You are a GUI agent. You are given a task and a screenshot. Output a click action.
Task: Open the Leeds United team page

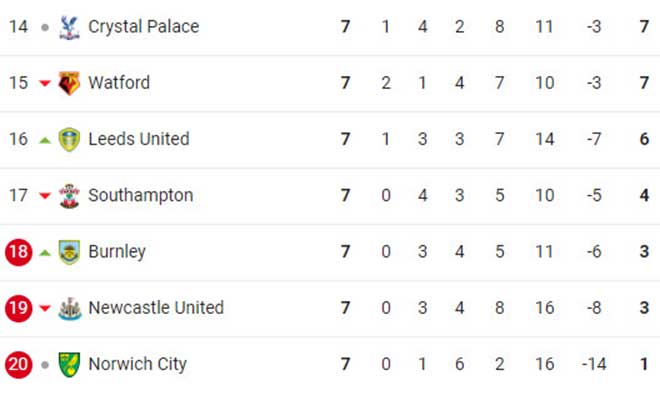coord(139,139)
